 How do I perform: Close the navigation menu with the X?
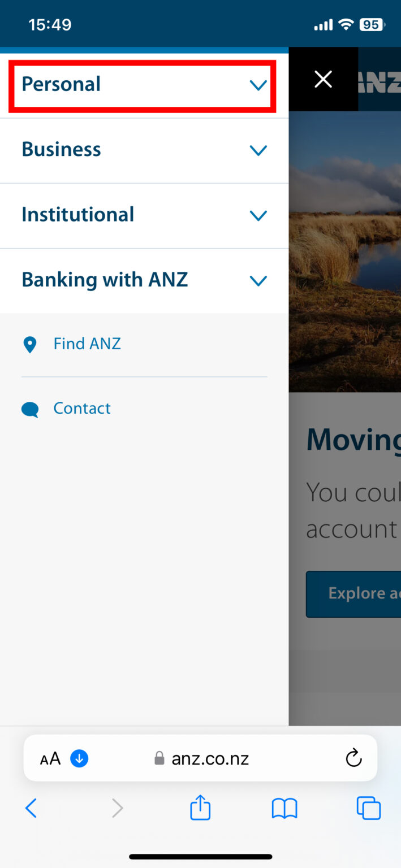coord(323,79)
